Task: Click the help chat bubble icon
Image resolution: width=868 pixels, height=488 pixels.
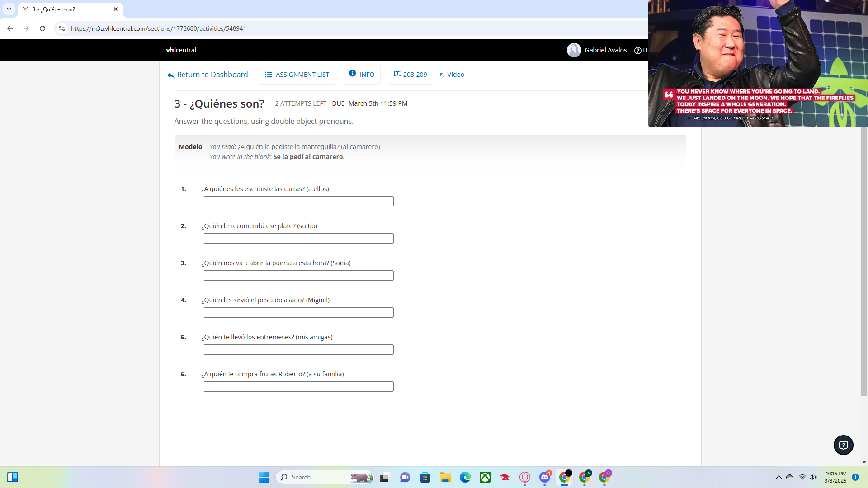Action: coord(843,445)
